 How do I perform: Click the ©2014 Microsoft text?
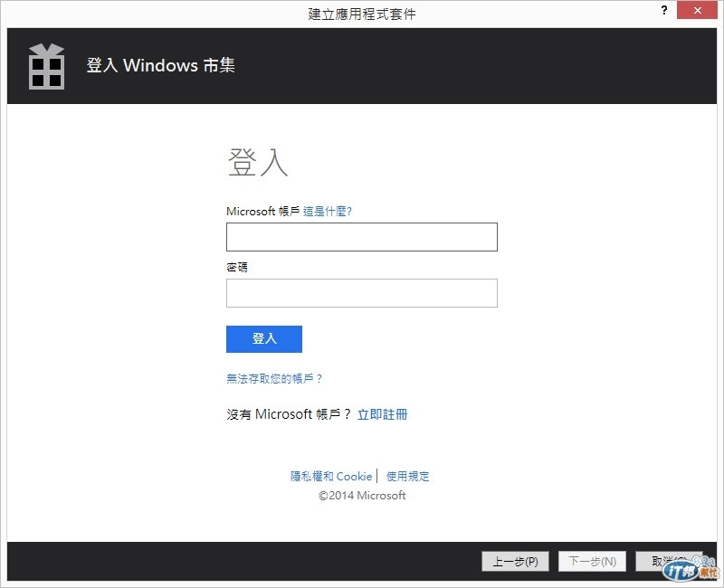pos(362,496)
